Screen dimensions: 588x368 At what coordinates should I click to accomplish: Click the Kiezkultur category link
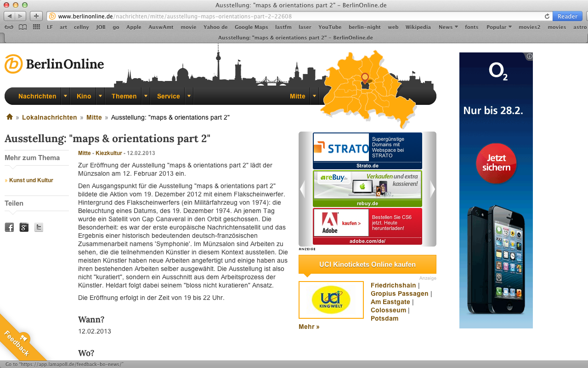109,153
